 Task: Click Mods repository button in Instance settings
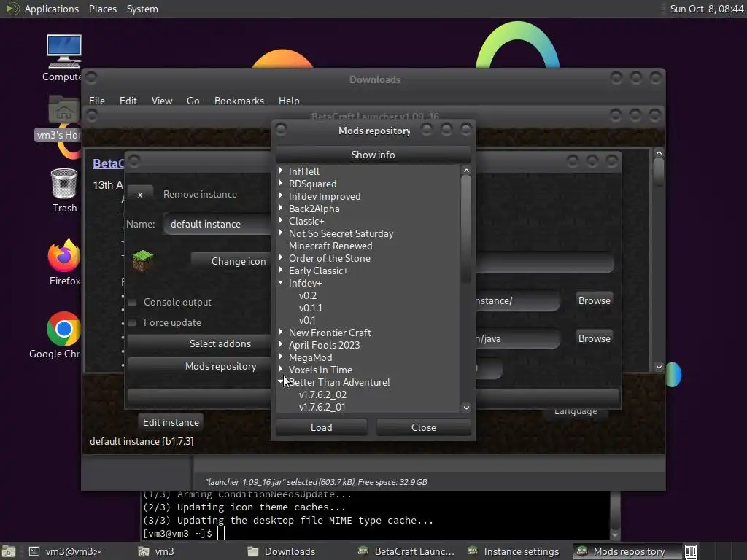point(199,366)
